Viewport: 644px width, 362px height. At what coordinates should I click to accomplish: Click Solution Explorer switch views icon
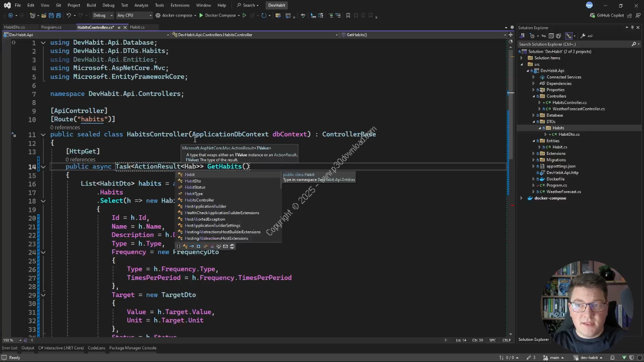pyautogui.click(x=522, y=36)
